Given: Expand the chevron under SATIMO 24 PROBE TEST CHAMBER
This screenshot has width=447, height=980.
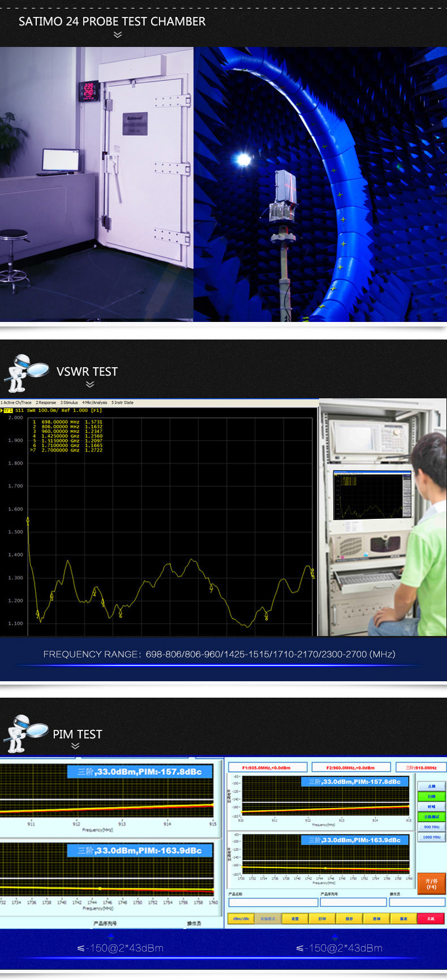Looking at the screenshot, I should click(x=118, y=35).
